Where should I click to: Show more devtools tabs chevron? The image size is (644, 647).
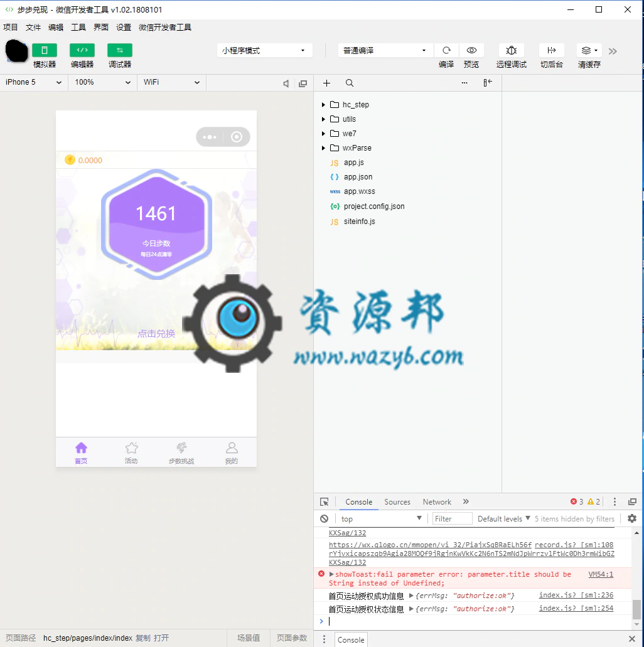466,501
